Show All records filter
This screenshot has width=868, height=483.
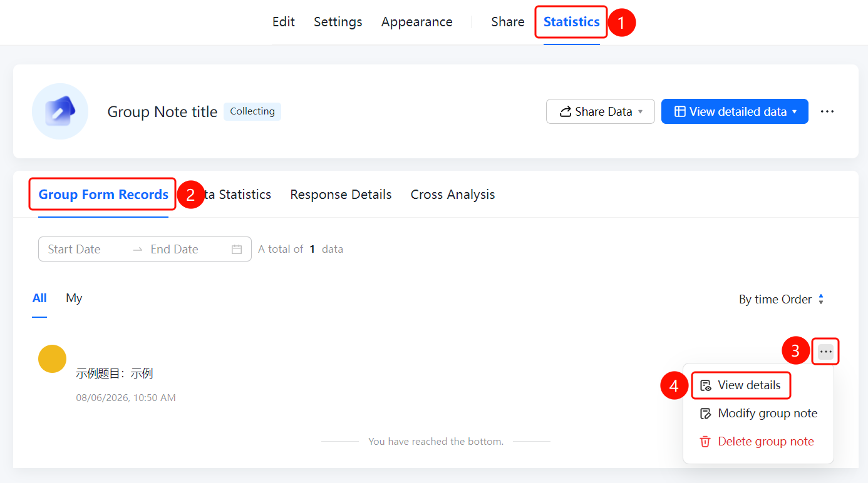[x=39, y=298]
